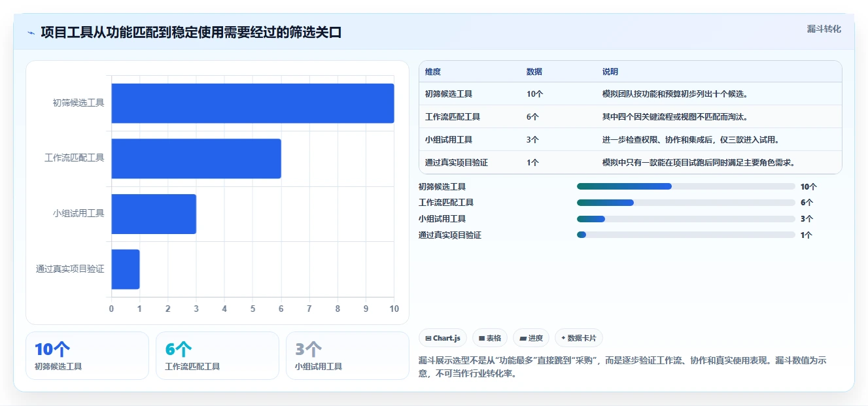Click the 初筛候选工具 progress bar
868x406 pixels.
(686, 186)
